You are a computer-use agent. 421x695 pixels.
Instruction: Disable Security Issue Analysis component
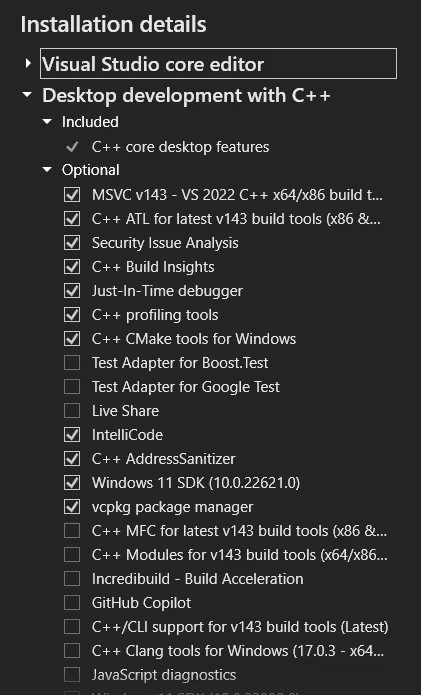click(72, 243)
